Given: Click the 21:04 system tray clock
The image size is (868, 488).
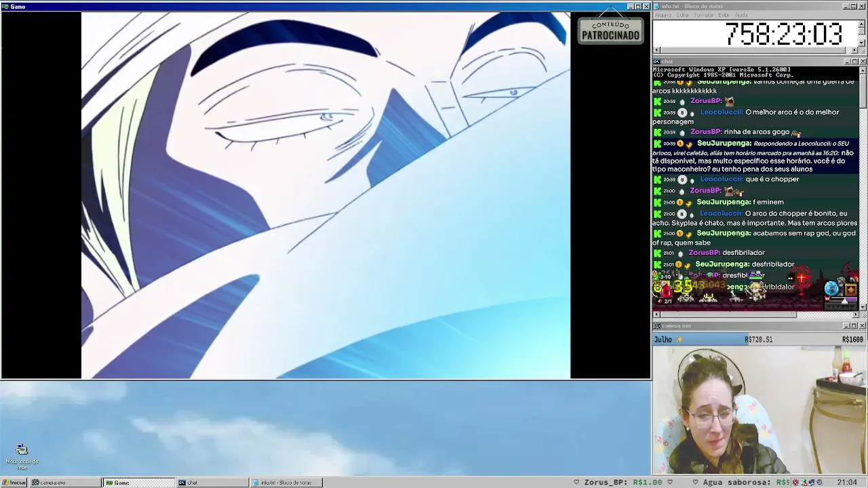Looking at the screenshot, I should click(847, 483).
